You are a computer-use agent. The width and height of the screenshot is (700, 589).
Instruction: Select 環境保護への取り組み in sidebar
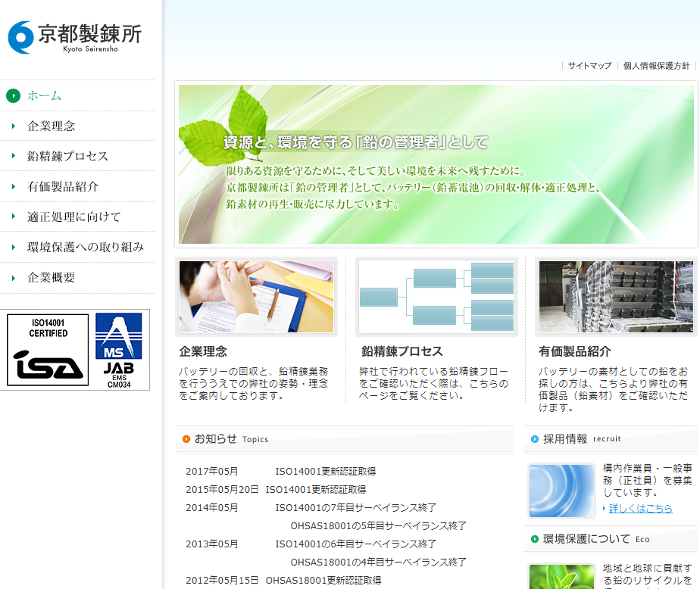(x=86, y=247)
